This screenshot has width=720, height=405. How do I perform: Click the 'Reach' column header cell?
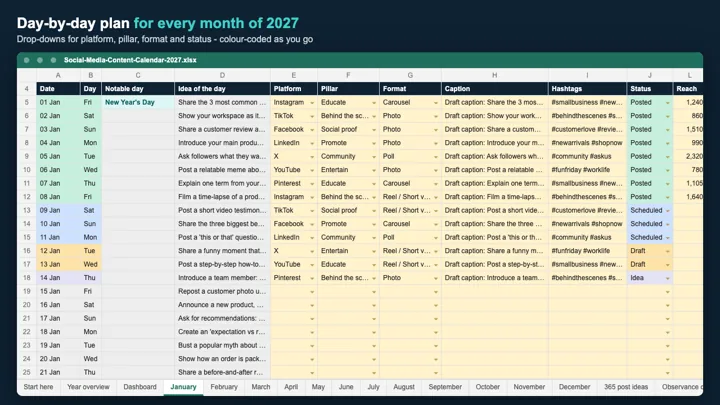click(x=687, y=89)
